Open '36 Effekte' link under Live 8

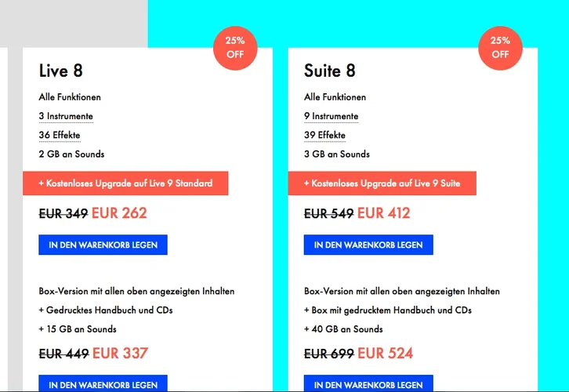click(x=60, y=135)
